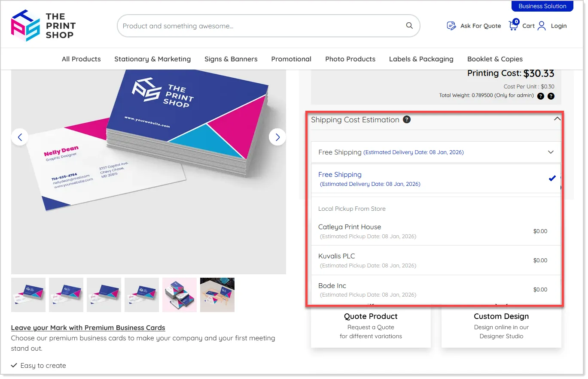
Task: Open Booklet & Copies menu
Action: (x=495, y=59)
